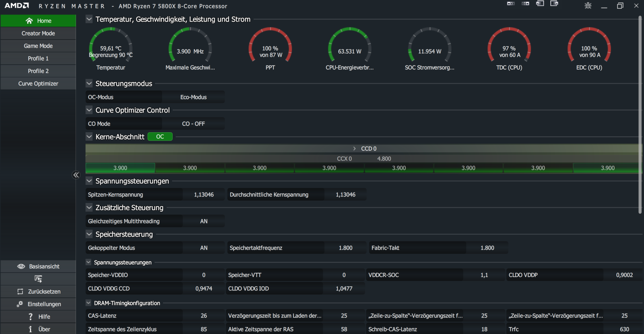Collapse the large Spannungssteuerungen section chevron
The width and height of the screenshot is (644, 334).
pos(89,181)
